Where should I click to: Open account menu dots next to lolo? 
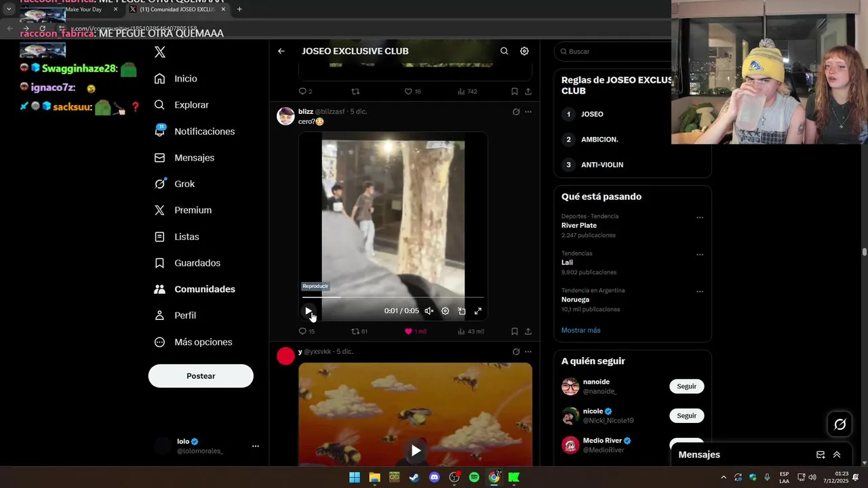point(256,446)
